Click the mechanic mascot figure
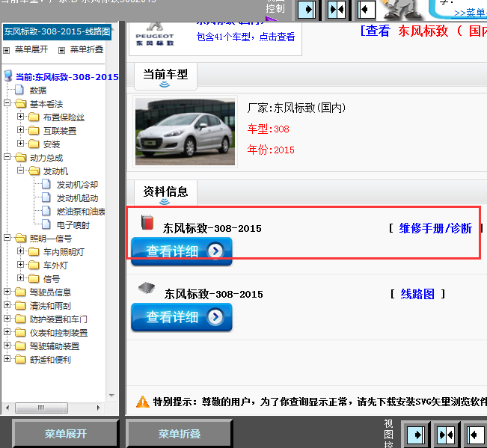487x448 pixels. (x=402, y=9)
